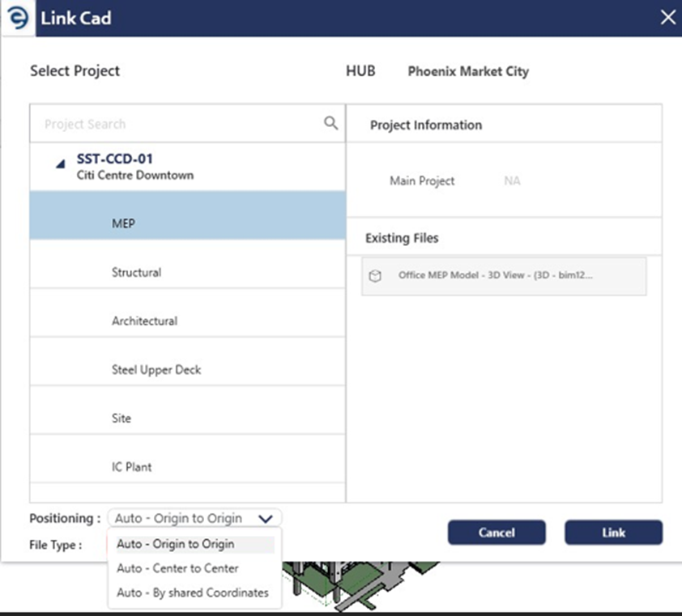This screenshot has width=682, height=616.
Task: Close the Link Cad dialog
Action: pyautogui.click(x=667, y=18)
